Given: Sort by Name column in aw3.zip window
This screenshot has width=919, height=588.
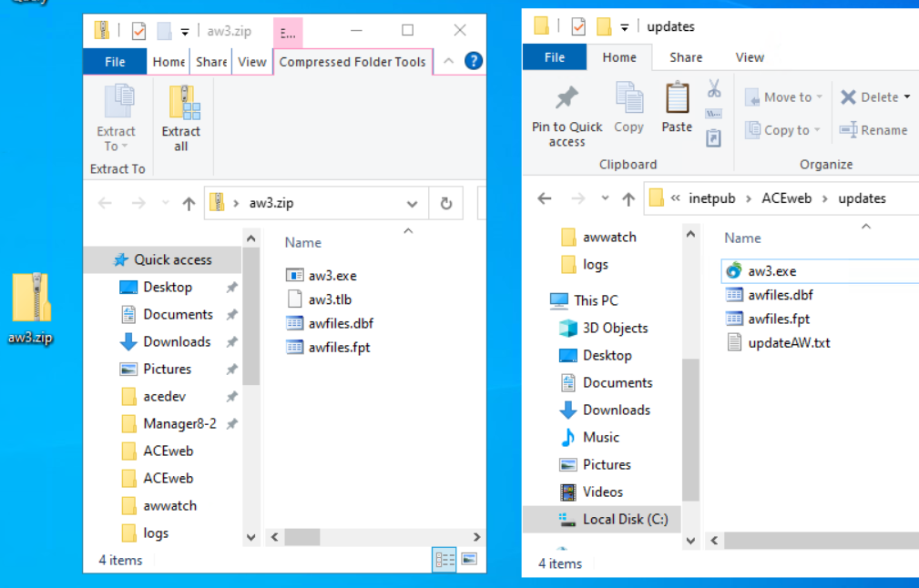Looking at the screenshot, I should (303, 242).
